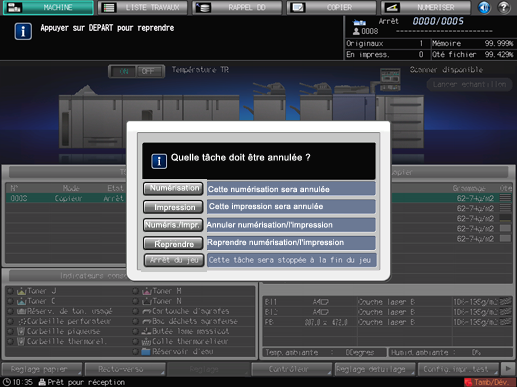Click the Butée lame massicot icon
This screenshot has height=387, width=517.
[x=147, y=331]
